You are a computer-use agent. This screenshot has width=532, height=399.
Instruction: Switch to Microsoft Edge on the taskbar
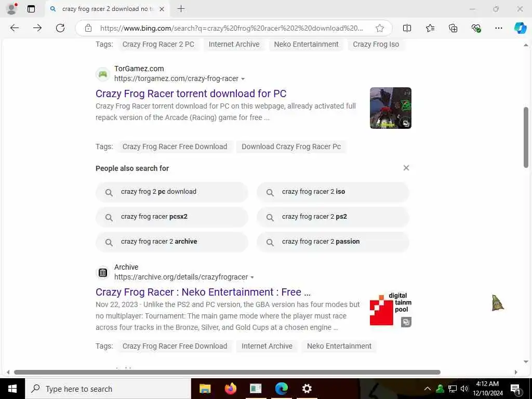[281, 389]
